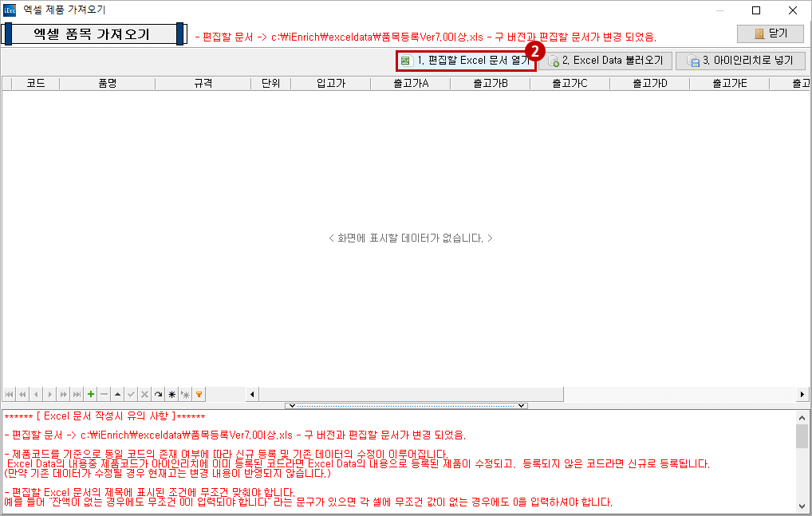Click notes panel scroll up arrow
Screen dimensions: 812x516
[x=802, y=418]
